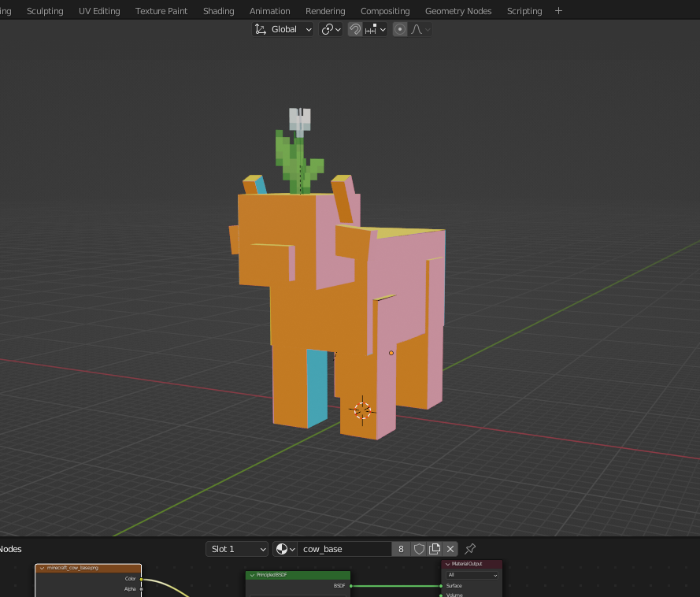
Task: Toggle the node editor pin icon
Action: tap(470, 549)
